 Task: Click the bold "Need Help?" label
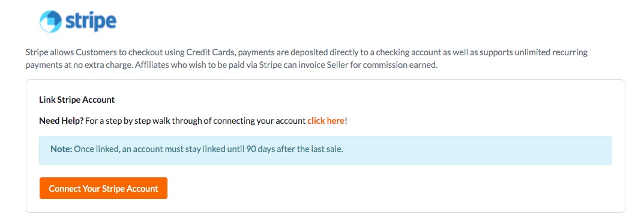coord(62,121)
